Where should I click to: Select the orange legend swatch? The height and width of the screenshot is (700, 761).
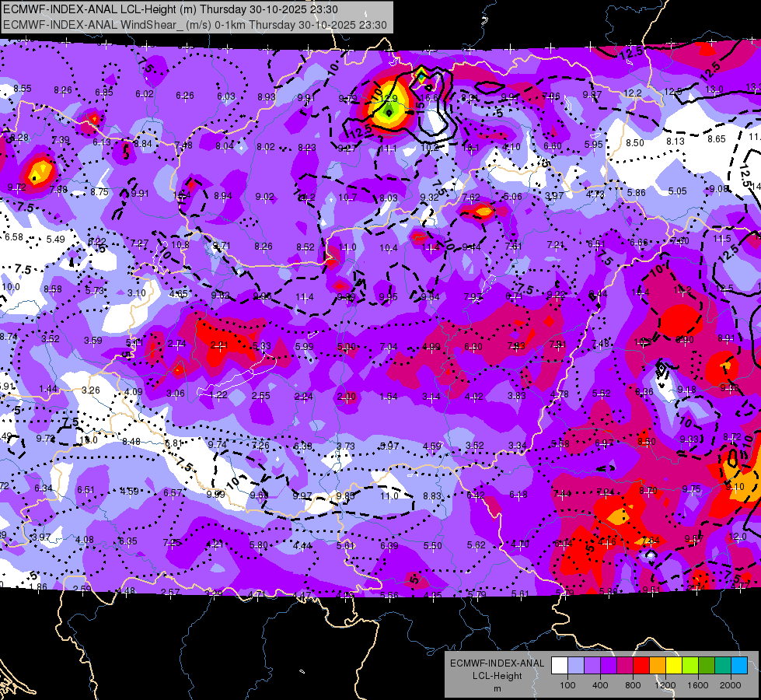pyautogui.click(x=658, y=666)
